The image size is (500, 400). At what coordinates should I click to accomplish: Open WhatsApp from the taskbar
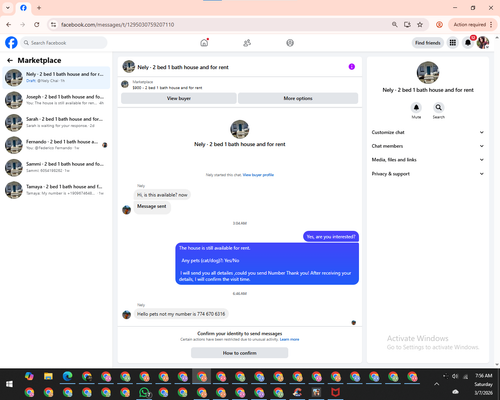tap(144, 392)
